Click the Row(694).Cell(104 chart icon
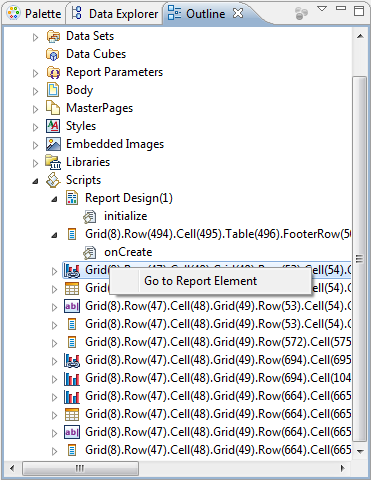371x480 pixels. click(x=72, y=379)
